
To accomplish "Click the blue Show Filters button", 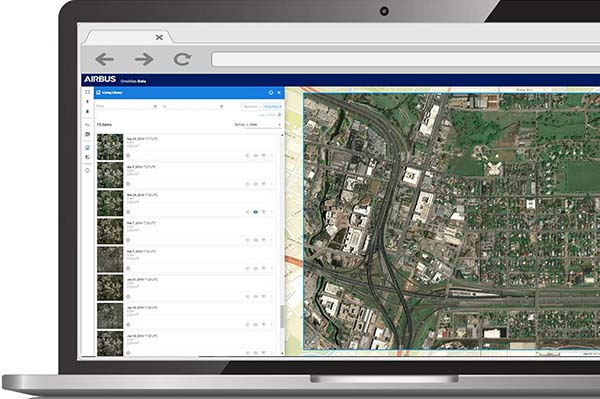I will coord(272,106).
